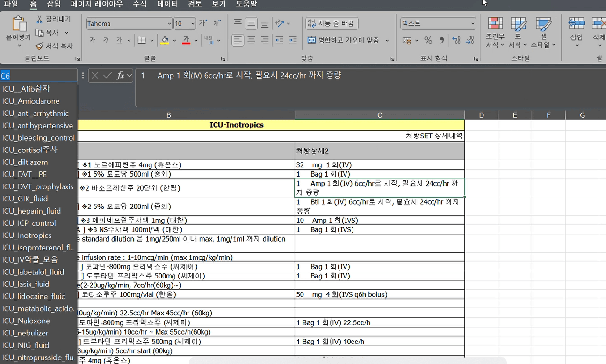Viewport: 606px width, 364px height.
Task: Toggle bold formatting
Action: click(x=93, y=41)
